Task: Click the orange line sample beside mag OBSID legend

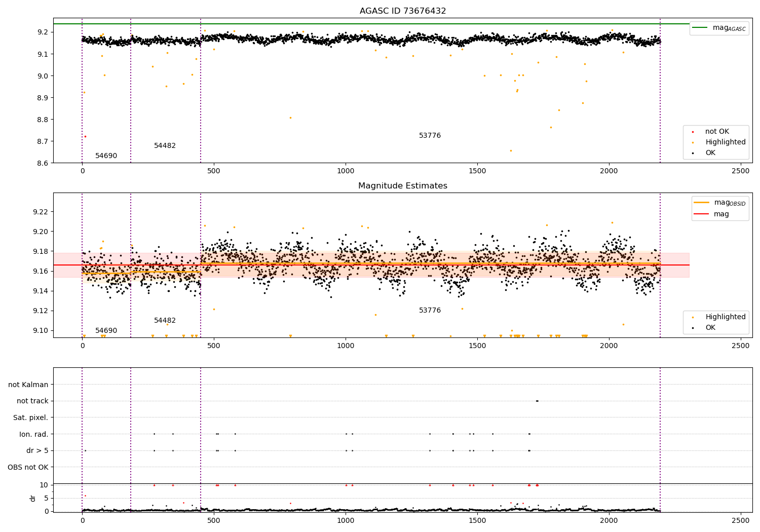Action: click(x=701, y=202)
